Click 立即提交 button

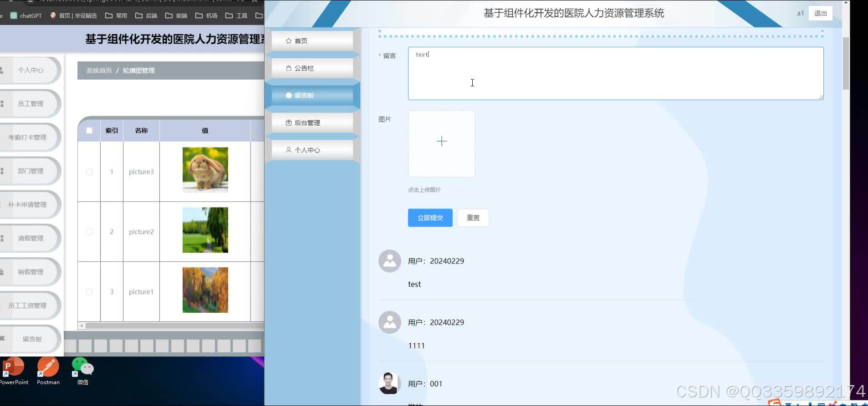pyautogui.click(x=430, y=218)
